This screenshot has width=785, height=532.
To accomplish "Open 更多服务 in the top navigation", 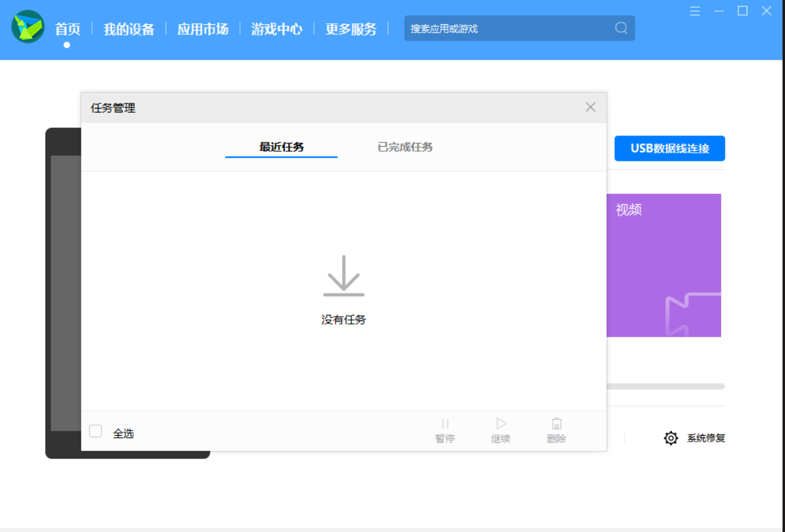I will point(351,29).
